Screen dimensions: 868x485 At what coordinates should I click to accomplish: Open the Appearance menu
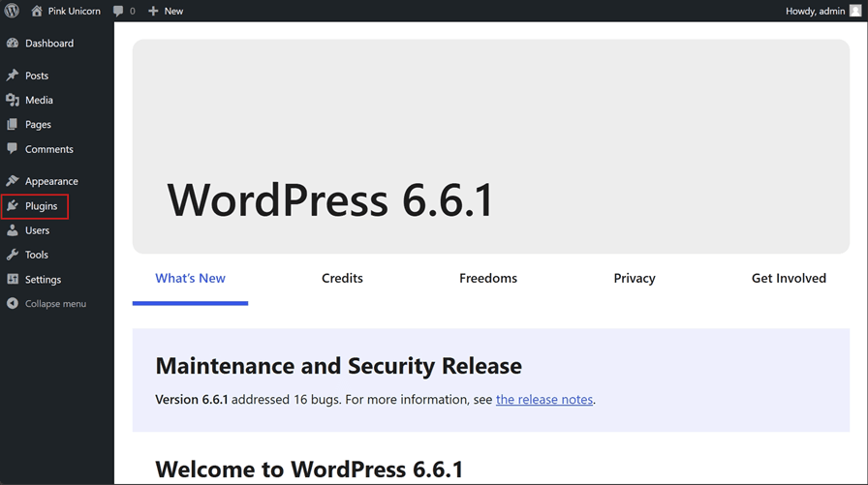click(51, 181)
